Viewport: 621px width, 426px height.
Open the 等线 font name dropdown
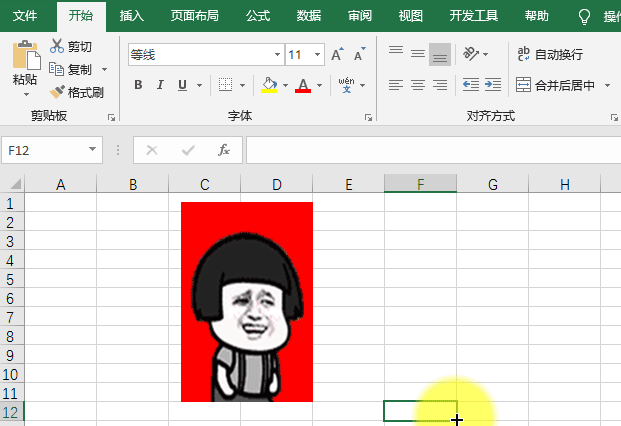[278, 54]
